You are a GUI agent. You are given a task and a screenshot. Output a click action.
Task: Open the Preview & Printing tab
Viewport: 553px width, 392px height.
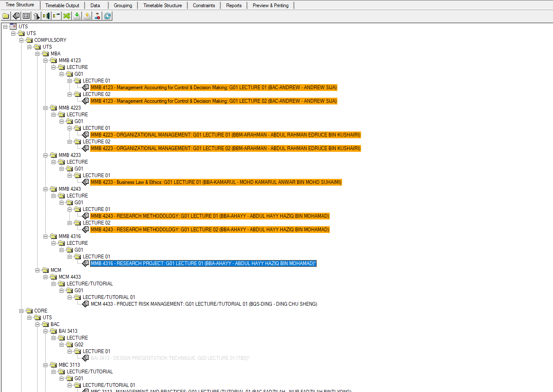pyautogui.click(x=271, y=5)
